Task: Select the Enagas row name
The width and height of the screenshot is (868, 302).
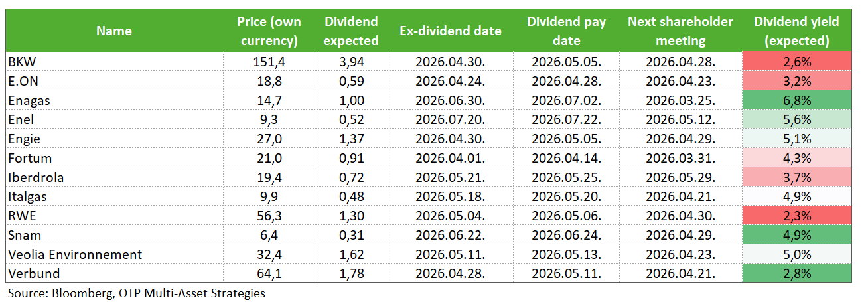Action: [113, 100]
